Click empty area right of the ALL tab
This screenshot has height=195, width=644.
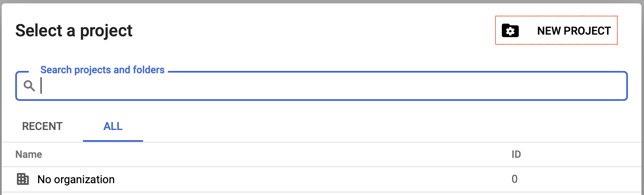tap(339, 126)
